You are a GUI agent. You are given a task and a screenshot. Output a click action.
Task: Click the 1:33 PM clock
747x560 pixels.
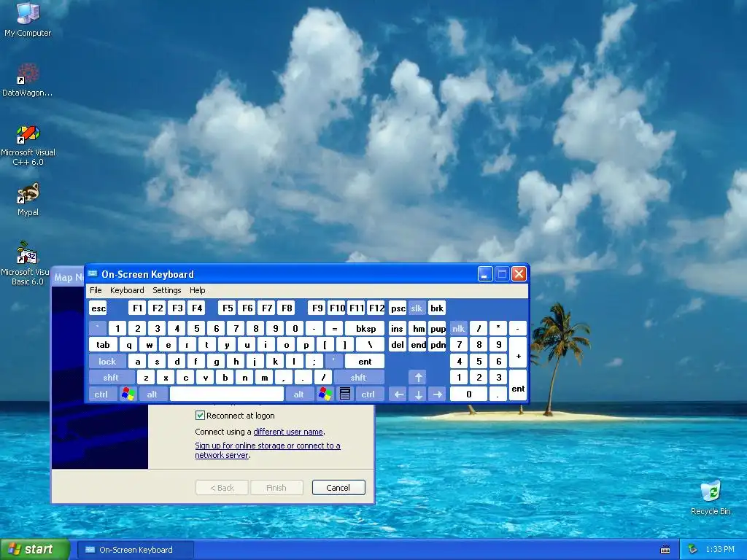pyautogui.click(x=720, y=550)
